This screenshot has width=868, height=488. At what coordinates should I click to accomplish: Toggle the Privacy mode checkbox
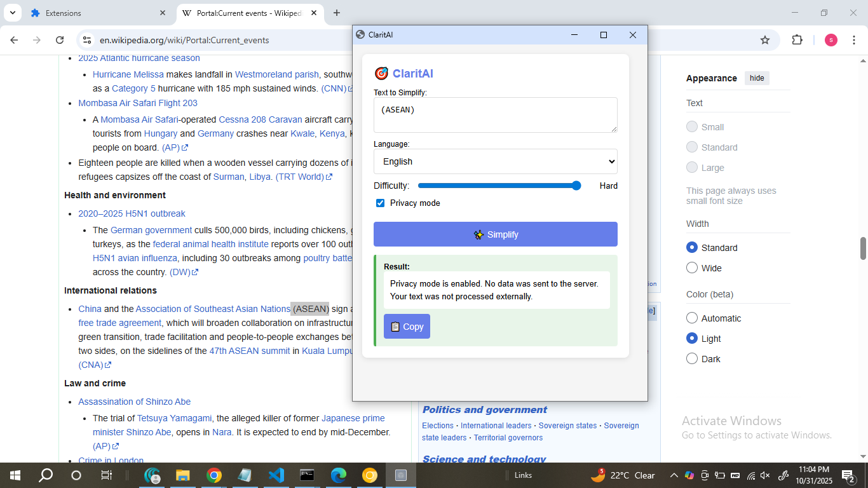tap(380, 203)
